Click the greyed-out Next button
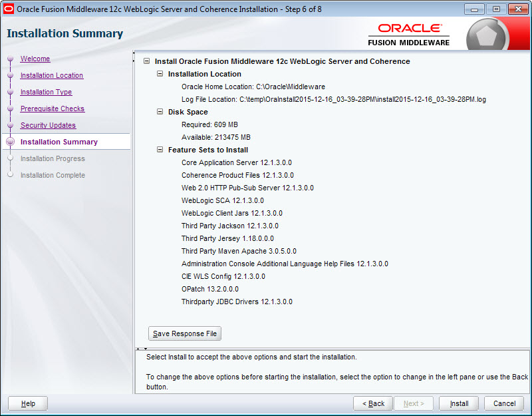Screen dimensions: 532x416 tap(414, 403)
